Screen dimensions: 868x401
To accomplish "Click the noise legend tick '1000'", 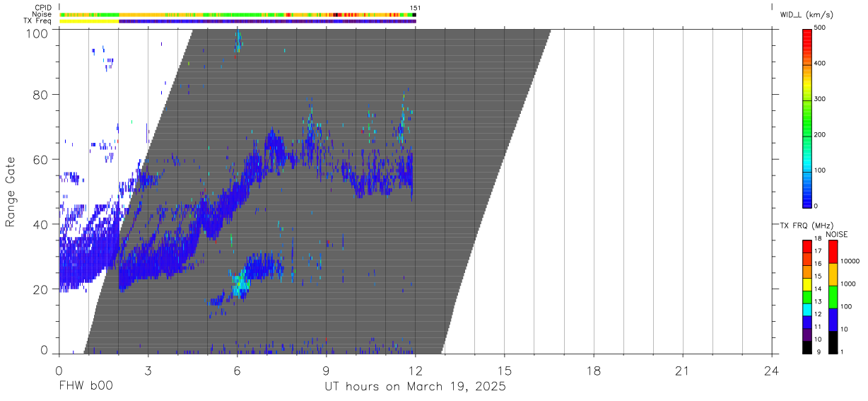I will (x=847, y=284).
